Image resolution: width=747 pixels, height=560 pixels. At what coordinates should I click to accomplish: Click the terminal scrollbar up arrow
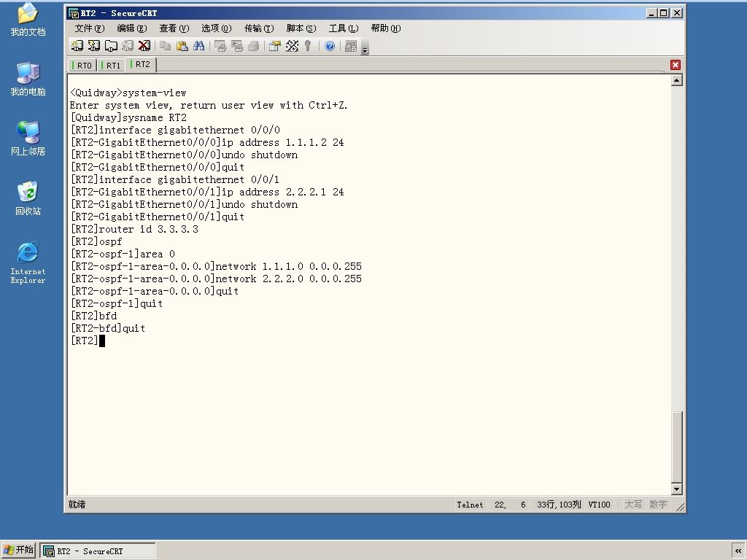(676, 80)
